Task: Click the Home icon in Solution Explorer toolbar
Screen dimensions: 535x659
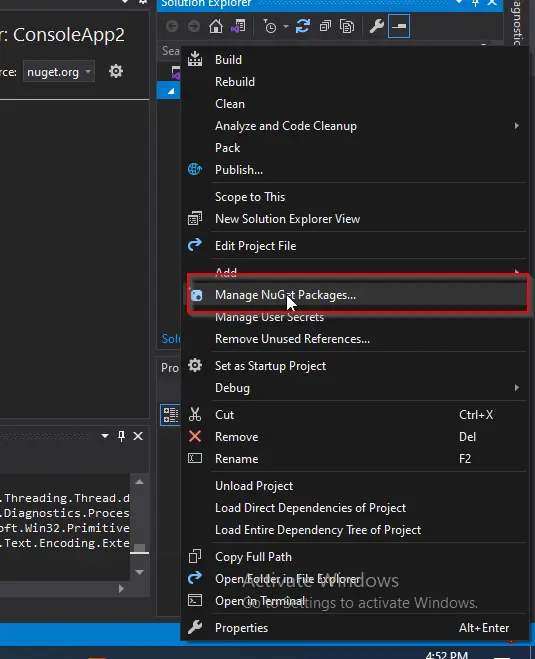Action: (x=216, y=26)
